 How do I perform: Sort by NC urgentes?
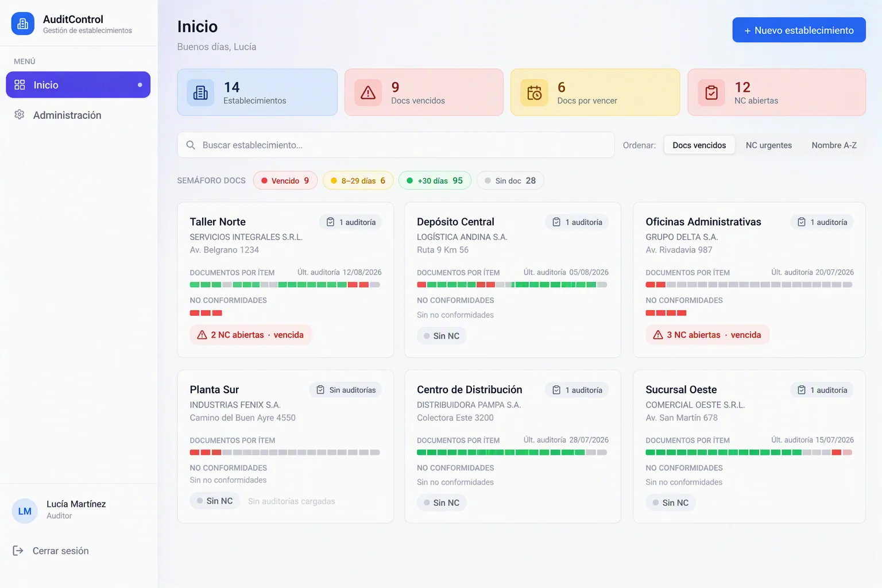[x=769, y=145]
